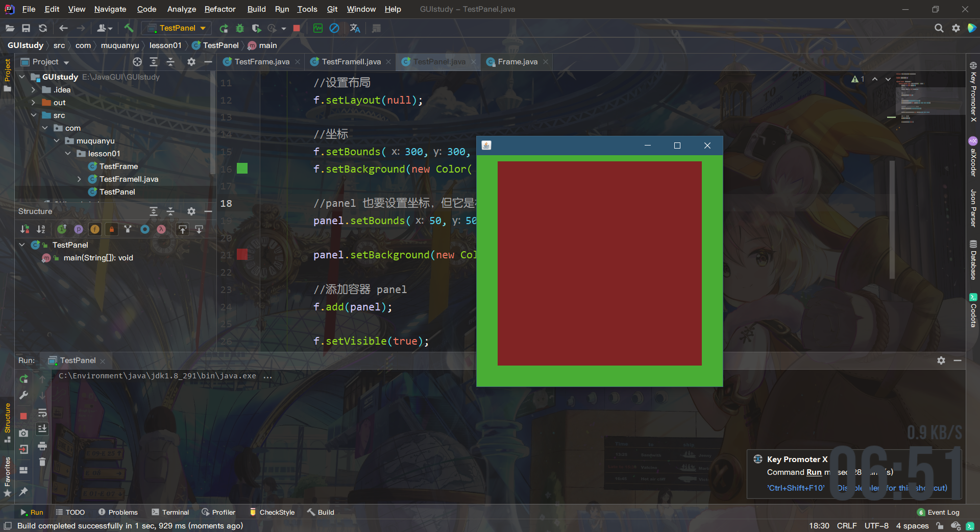This screenshot has height=532, width=980.
Task: Open the TestPanel run configuration dropdown
Action: pyautogui.click(x=176, y=28)
